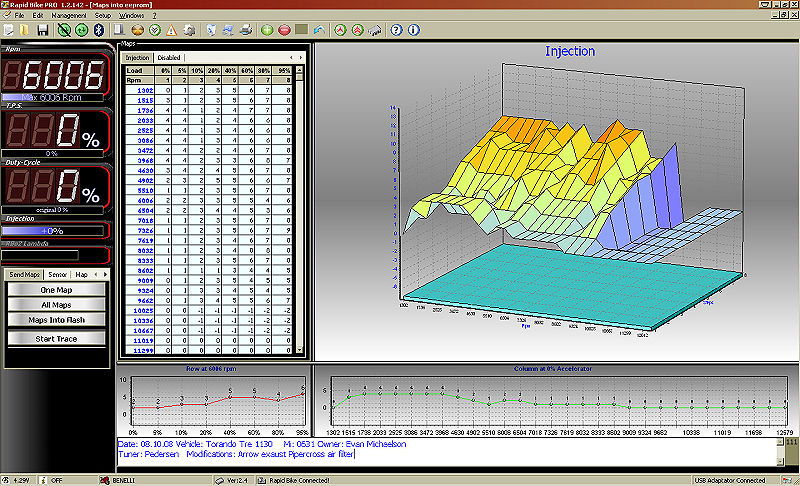Viewport: 800px width, 486px height.
Task: Open the yellow folder icon
Action: point(25,31)
